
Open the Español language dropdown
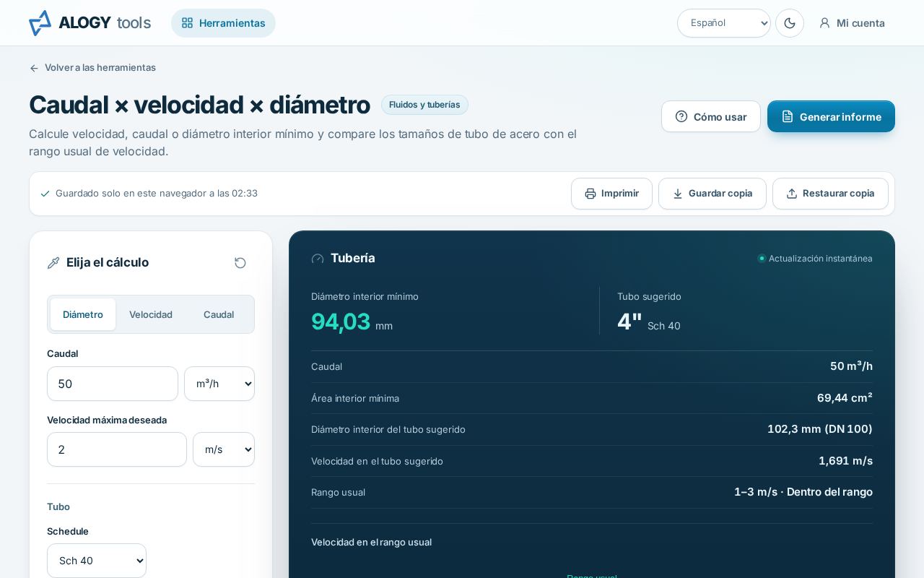724,23
